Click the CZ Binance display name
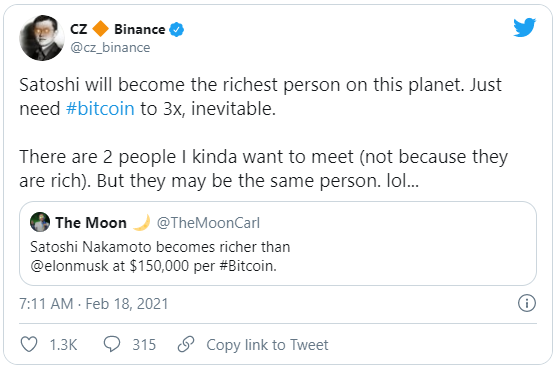Image resolution: width=557 pixels, height=369 pixels. tap(118, 29)
